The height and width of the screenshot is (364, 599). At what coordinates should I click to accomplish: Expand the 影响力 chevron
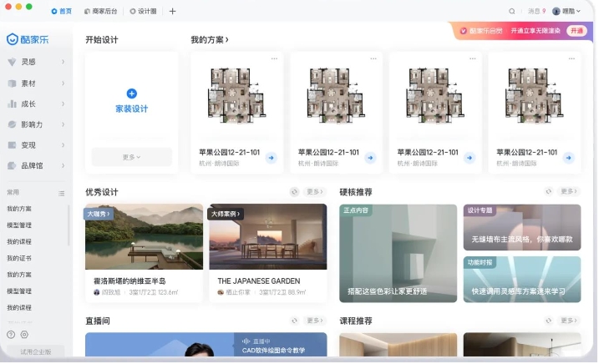coord(63,124)
